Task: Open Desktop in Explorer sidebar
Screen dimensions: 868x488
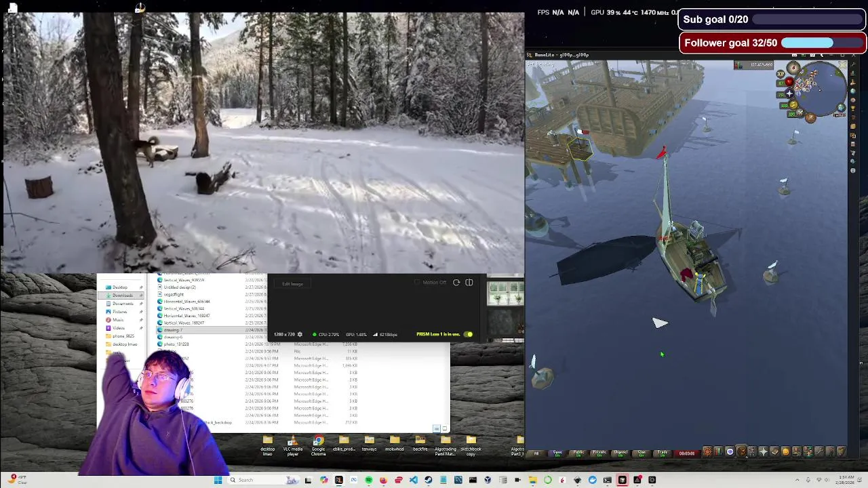Action: click(120, 287)
